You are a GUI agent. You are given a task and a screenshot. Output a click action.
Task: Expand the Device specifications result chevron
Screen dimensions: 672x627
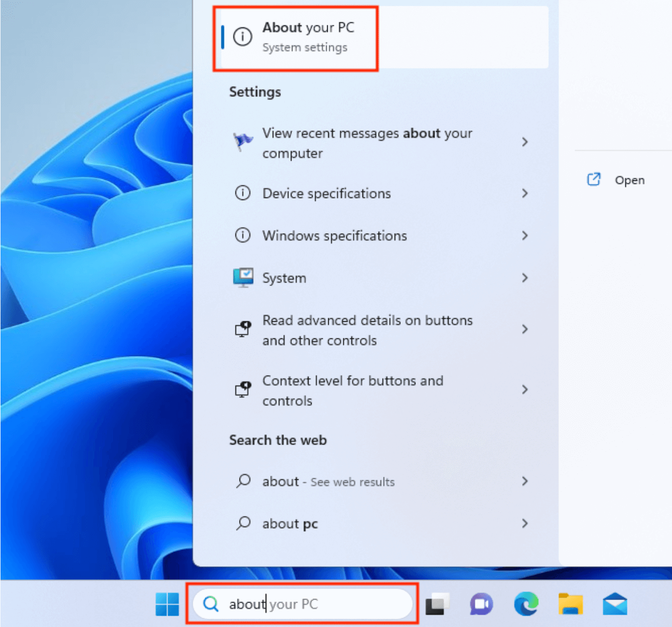coord(525,193)
